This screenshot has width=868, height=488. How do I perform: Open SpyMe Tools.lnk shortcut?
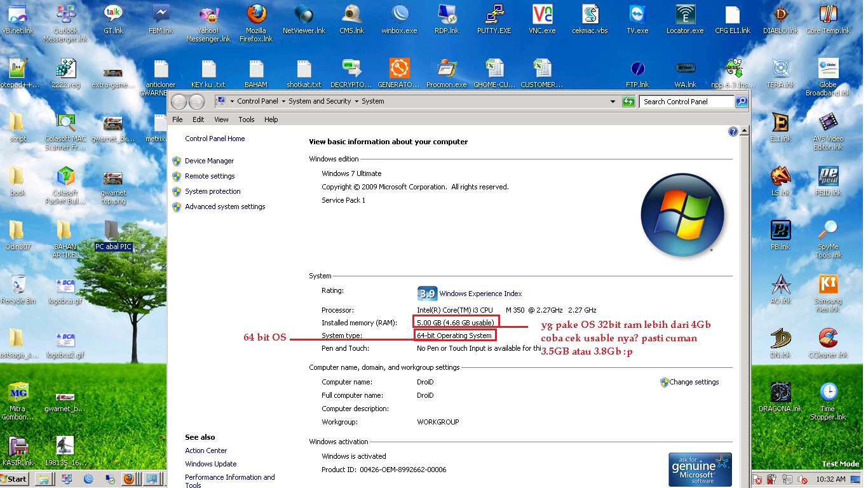tap(828, 240)
